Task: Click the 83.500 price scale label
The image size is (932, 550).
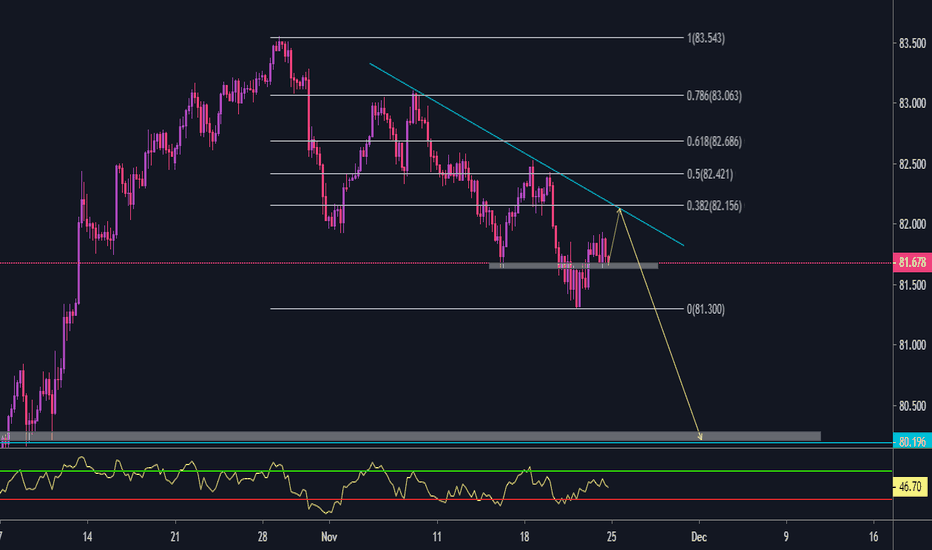Action: pos(910,44)
